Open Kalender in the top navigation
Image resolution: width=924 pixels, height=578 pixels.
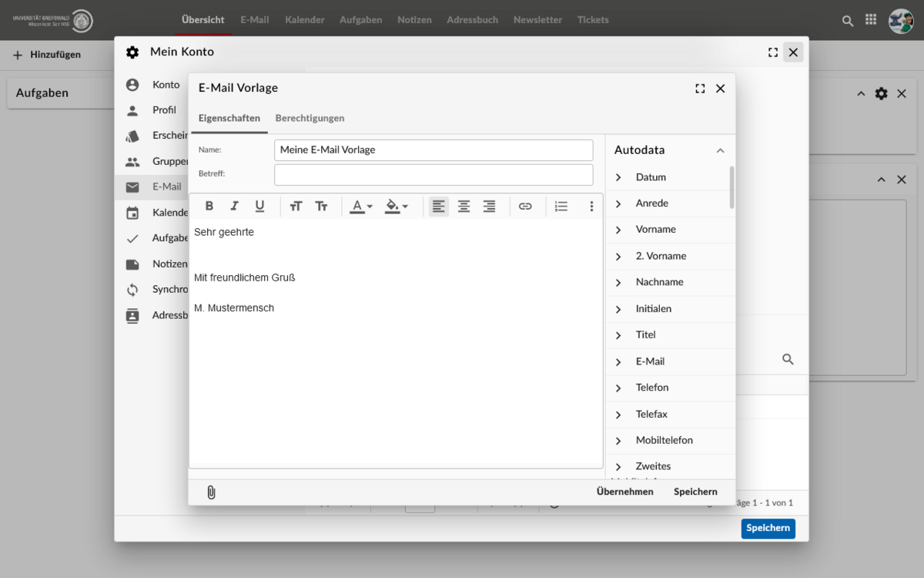(304, 20)
